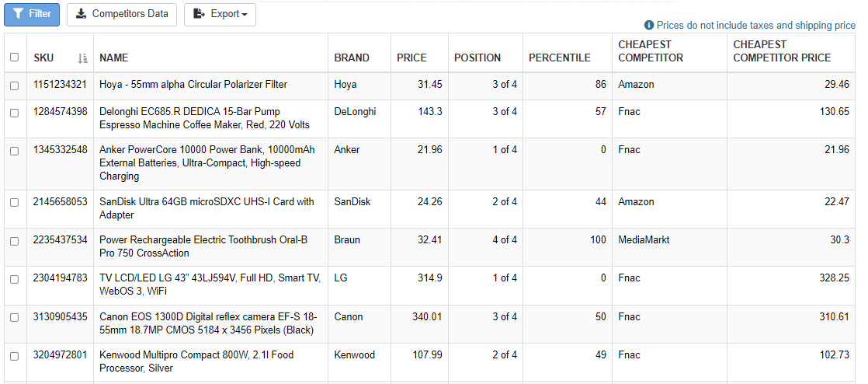Click the info icon near tax notice
The image size is (868, 384).
pyautogui.click(x=649, y=26)
